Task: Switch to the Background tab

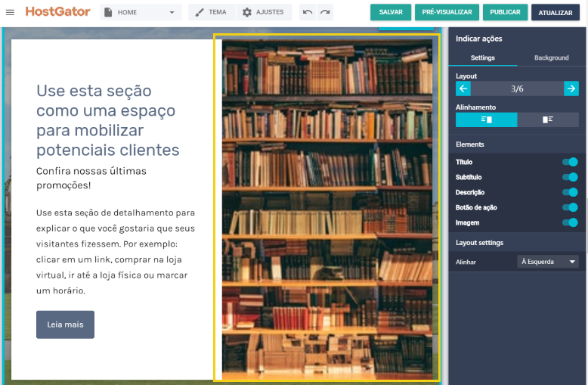Action: [x=551, y=57]
